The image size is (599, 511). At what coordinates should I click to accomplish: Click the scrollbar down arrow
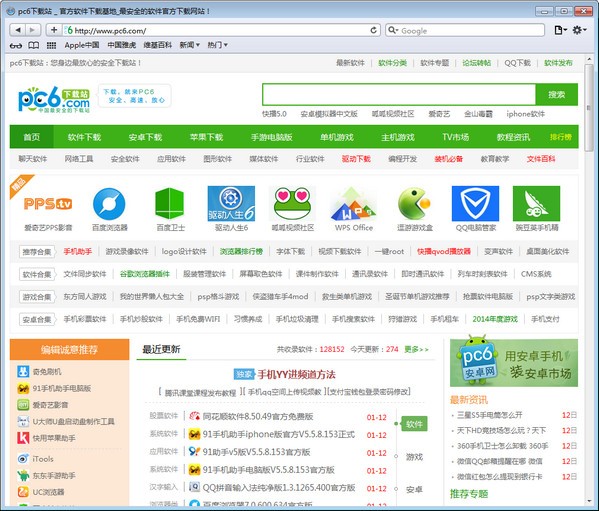[589, 501]
